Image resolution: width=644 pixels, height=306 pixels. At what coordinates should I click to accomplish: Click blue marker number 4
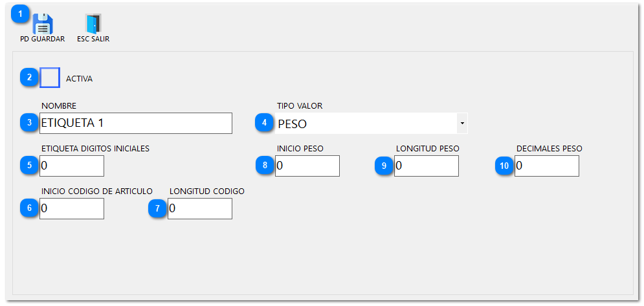pos(264,122)
